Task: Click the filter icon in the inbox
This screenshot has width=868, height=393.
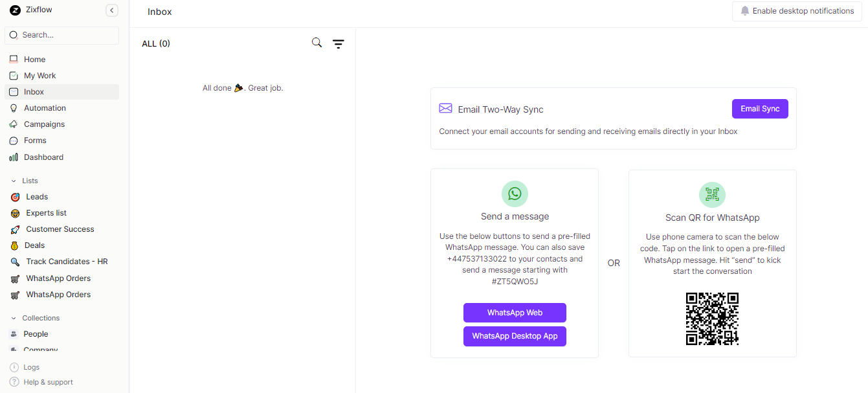Action: pyautogui.click(x=339, y=43)
